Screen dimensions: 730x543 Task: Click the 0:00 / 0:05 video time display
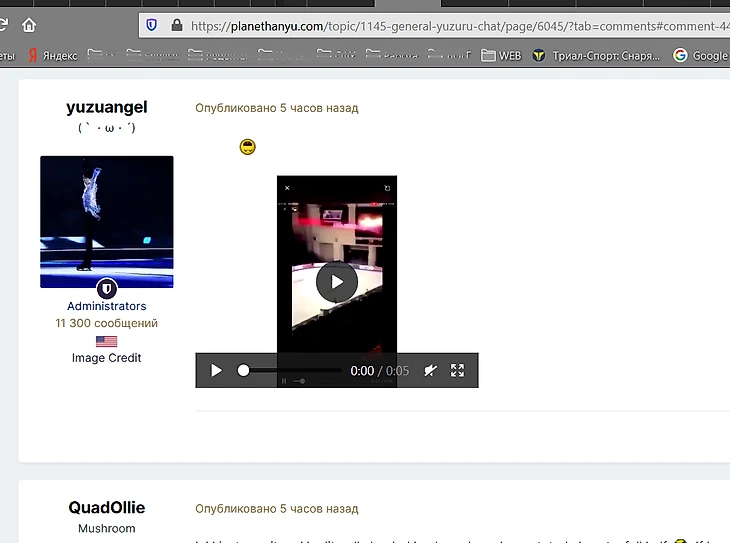coord(379,371)
